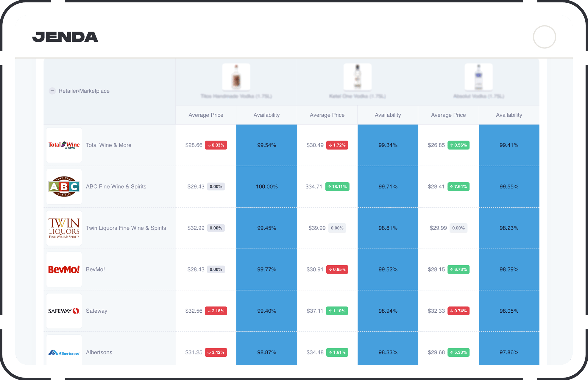Click the $31.25 average price

[194, 352]
